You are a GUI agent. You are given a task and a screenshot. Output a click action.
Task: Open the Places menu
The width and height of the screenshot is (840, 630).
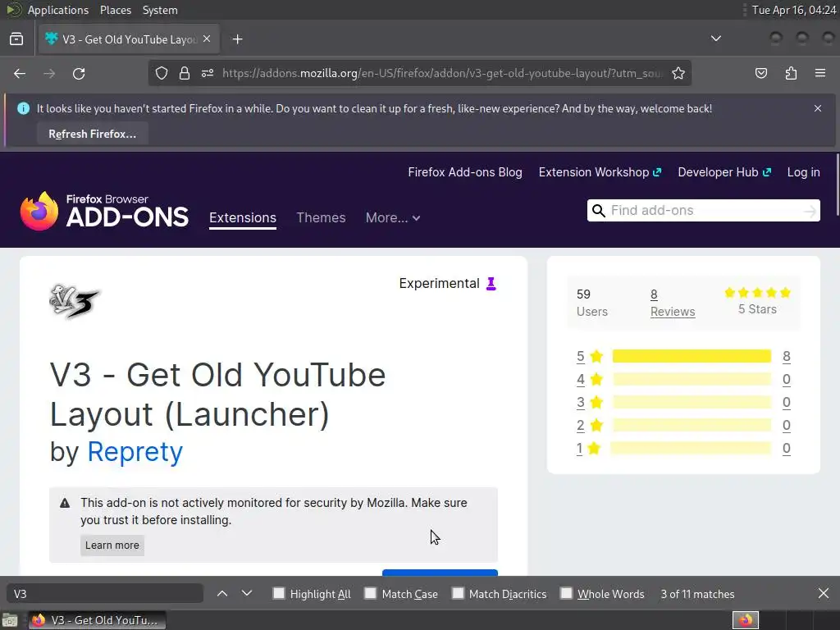(x=115, y=10)
